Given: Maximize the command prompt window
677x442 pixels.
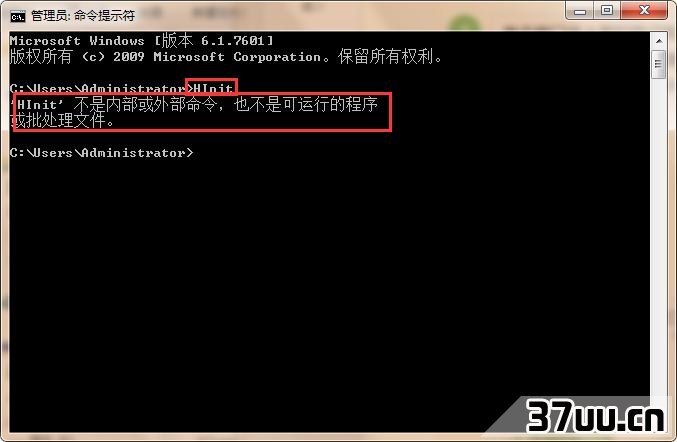Looking at the screenshot, I should [607, 10].
